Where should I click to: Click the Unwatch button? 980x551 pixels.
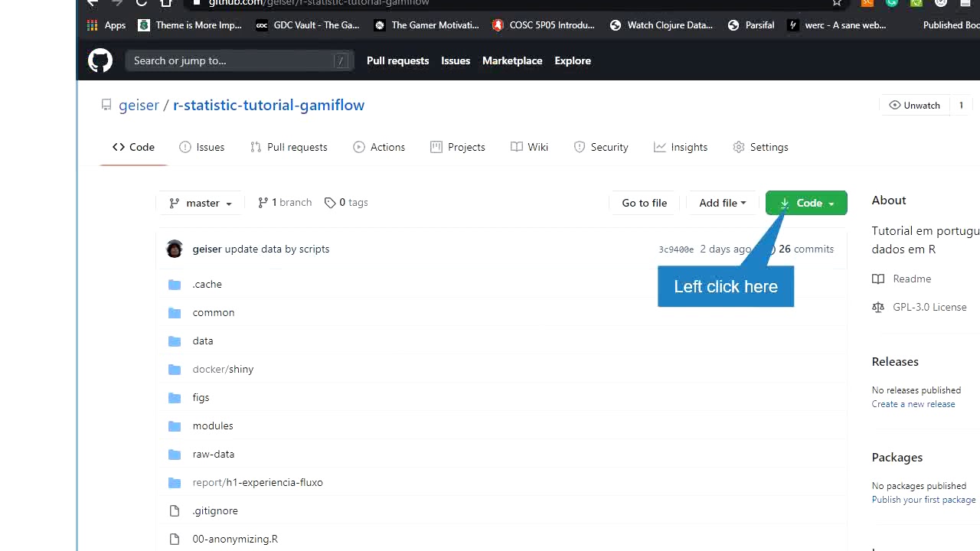(x=914, y=106)
